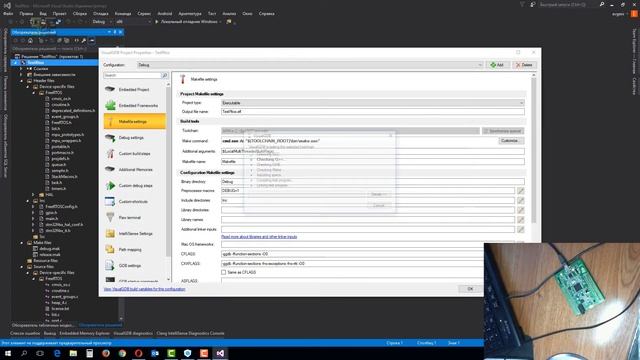Image resolution: width=640 pixels, height=360 pixels.
Task: Open Chrome from taskbar
Action: point(122,353)
